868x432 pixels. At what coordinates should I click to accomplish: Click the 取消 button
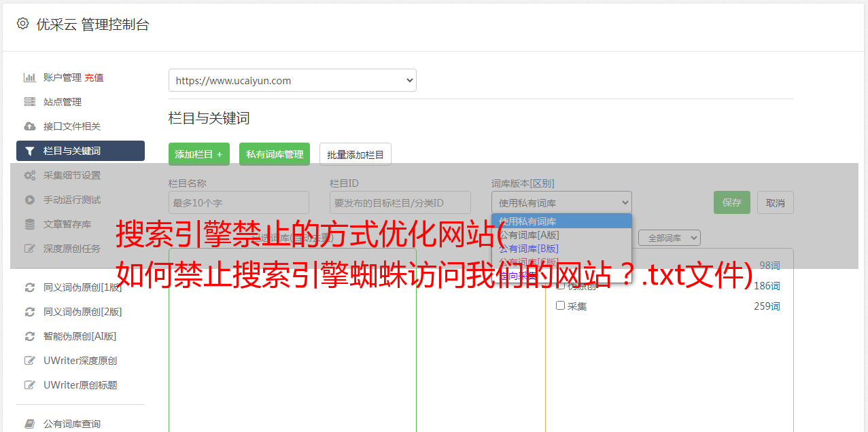click(776, 202)
